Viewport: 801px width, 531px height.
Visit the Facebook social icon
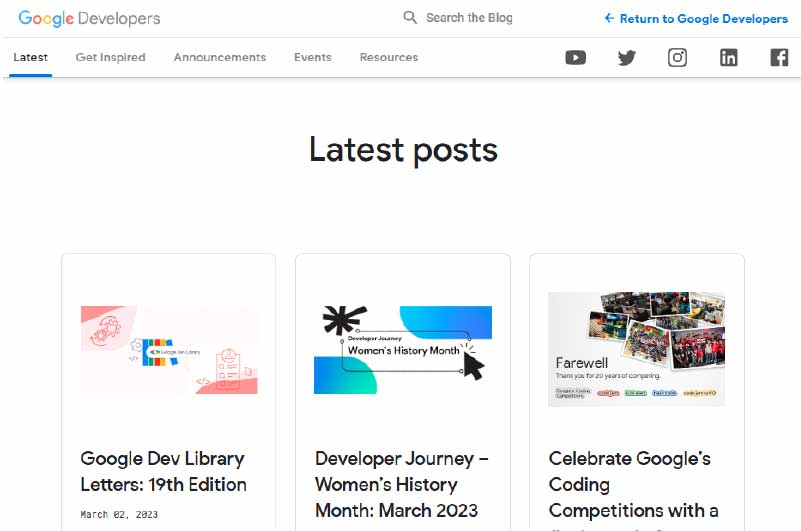tap(779, 58)
